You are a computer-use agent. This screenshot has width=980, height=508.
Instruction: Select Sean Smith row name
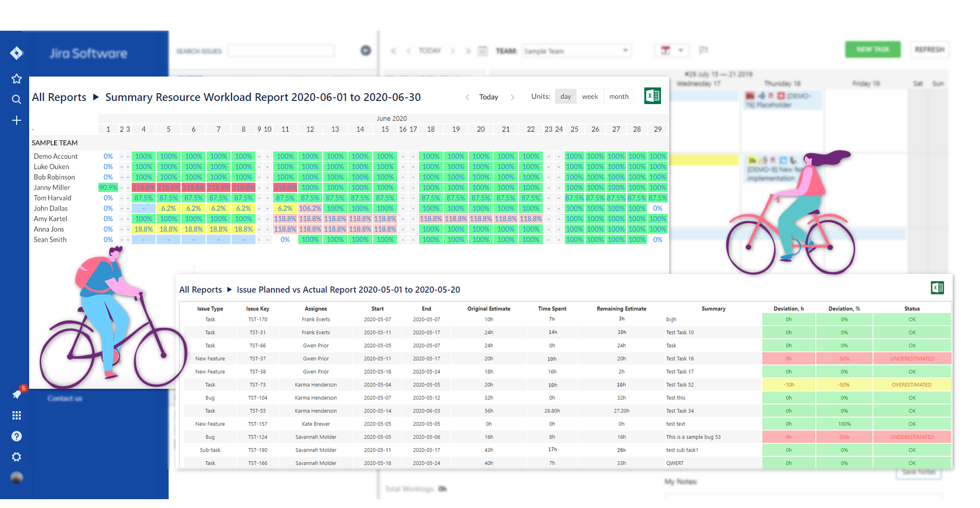pyautogui.click(x=50, y=239)
